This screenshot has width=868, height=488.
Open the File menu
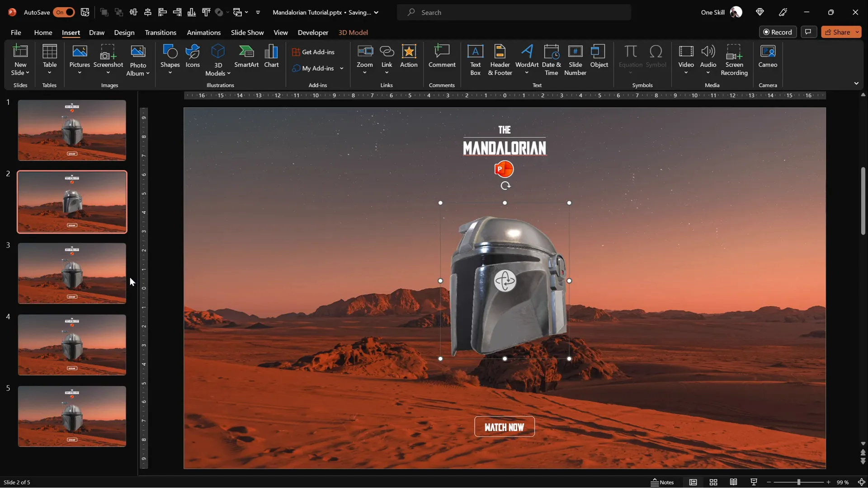coord(16,33)
